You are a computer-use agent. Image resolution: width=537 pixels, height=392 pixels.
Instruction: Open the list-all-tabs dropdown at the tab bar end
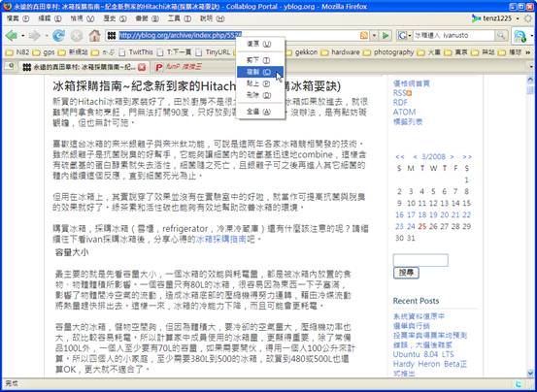[531, 67]
